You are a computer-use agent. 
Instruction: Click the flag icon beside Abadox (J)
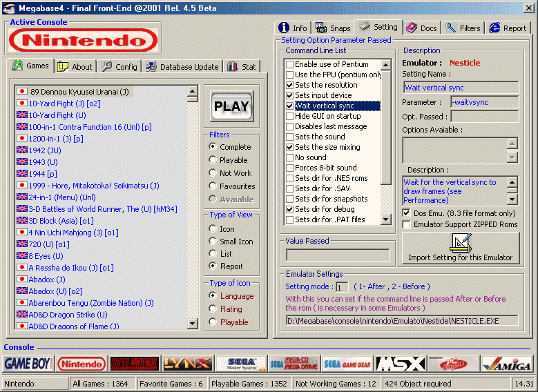coord(22,279)
